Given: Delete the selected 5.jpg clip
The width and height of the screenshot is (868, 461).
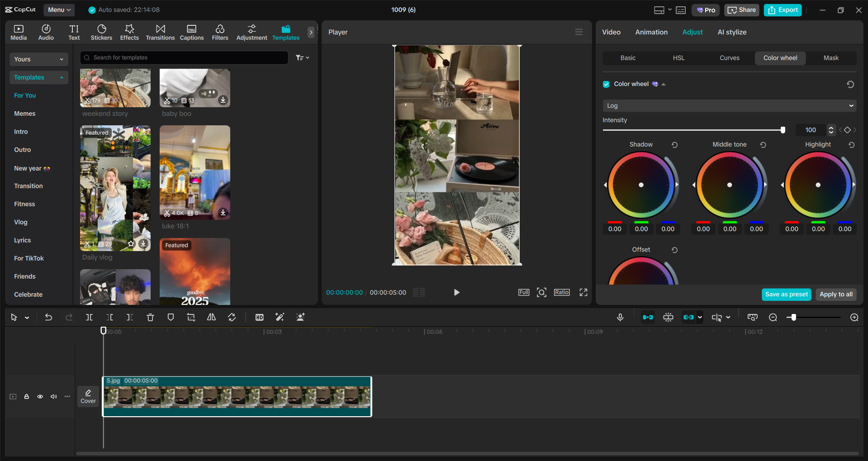Looking at the screenshot, I should click(150, 317).
